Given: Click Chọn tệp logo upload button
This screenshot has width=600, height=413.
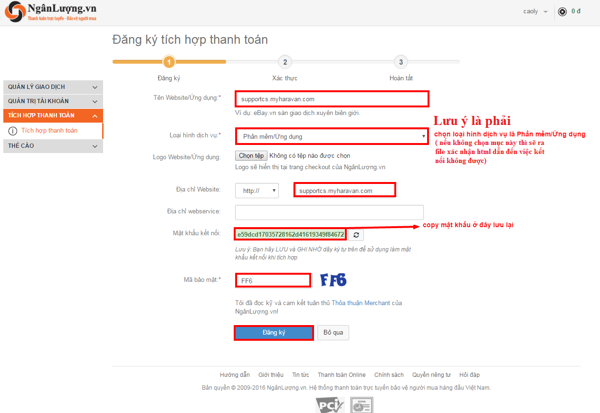Looking at the screenshot, I should [251, 155].
